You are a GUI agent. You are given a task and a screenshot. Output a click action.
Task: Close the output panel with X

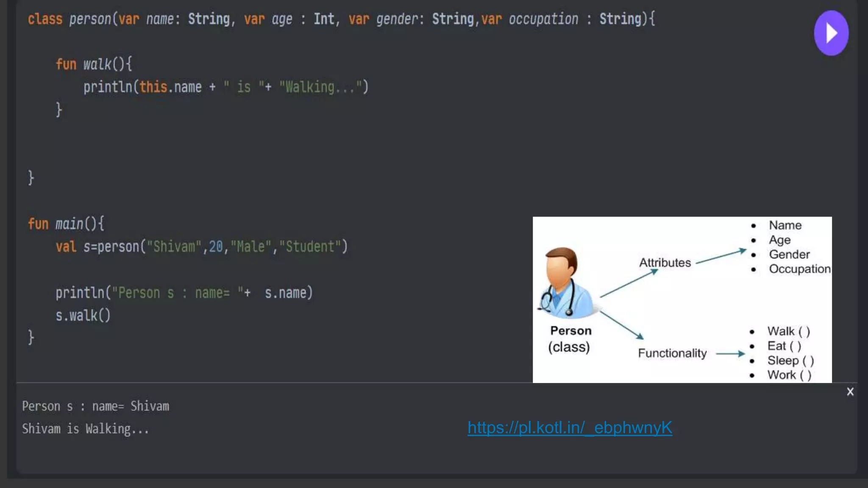[850, 392]
